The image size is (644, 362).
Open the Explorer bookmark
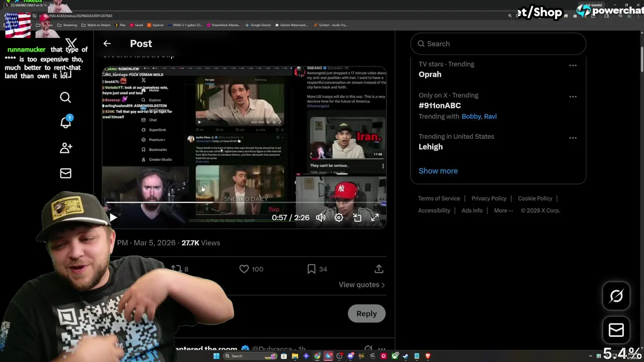point(155,25)
